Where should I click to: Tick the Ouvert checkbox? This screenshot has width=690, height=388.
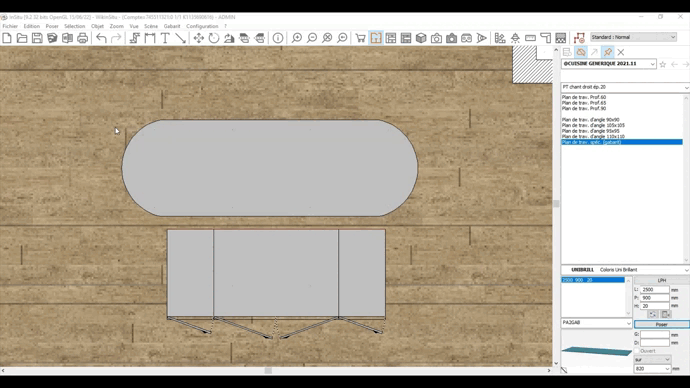(x=637, y=351)
